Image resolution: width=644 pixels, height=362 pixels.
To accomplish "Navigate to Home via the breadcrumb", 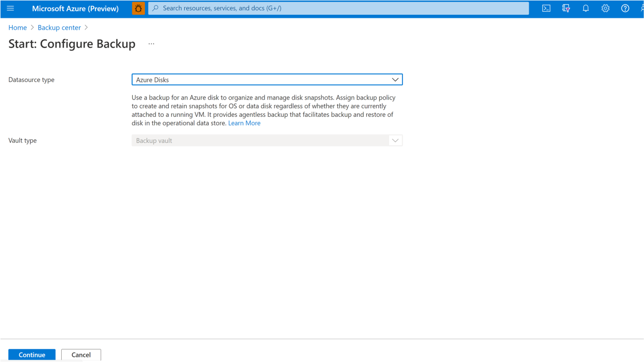I will coord(18,27).
